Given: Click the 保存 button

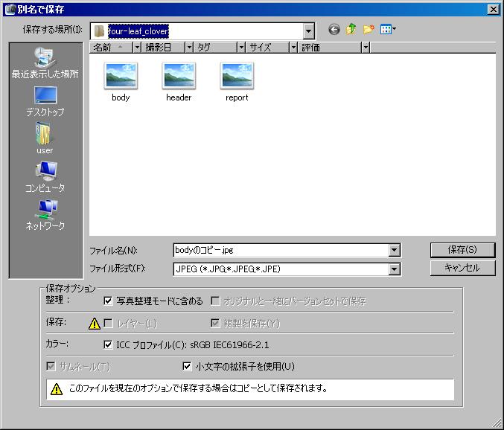Looking at the screenshot, I should (462, 250).
